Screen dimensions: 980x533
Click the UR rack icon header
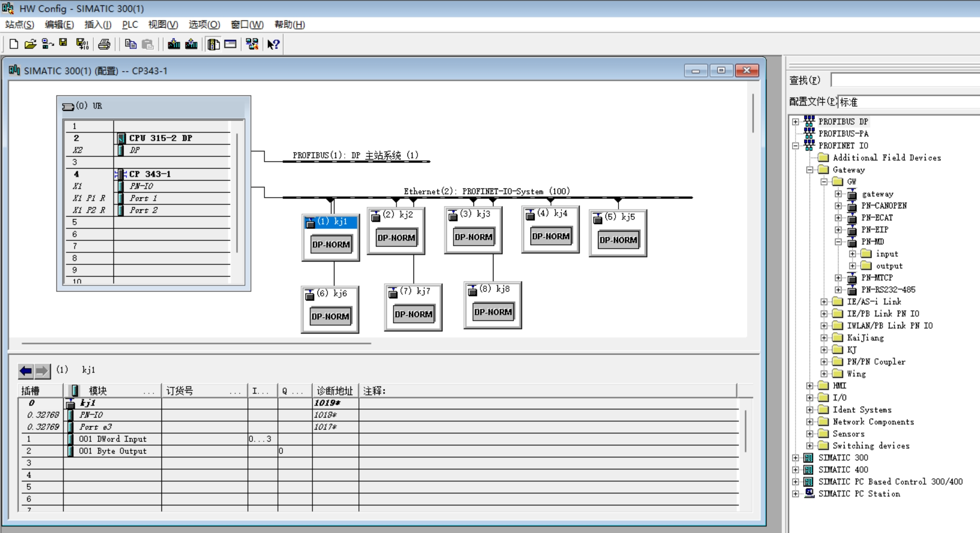point(68,106)
